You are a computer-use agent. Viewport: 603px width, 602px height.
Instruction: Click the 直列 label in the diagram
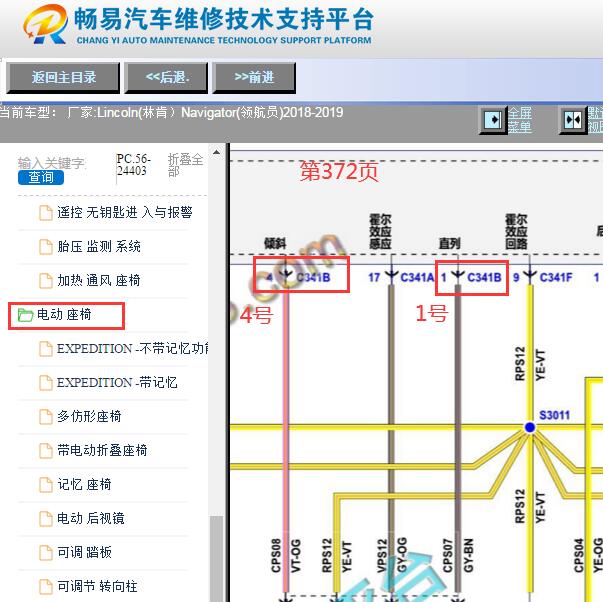click(450, 243)
